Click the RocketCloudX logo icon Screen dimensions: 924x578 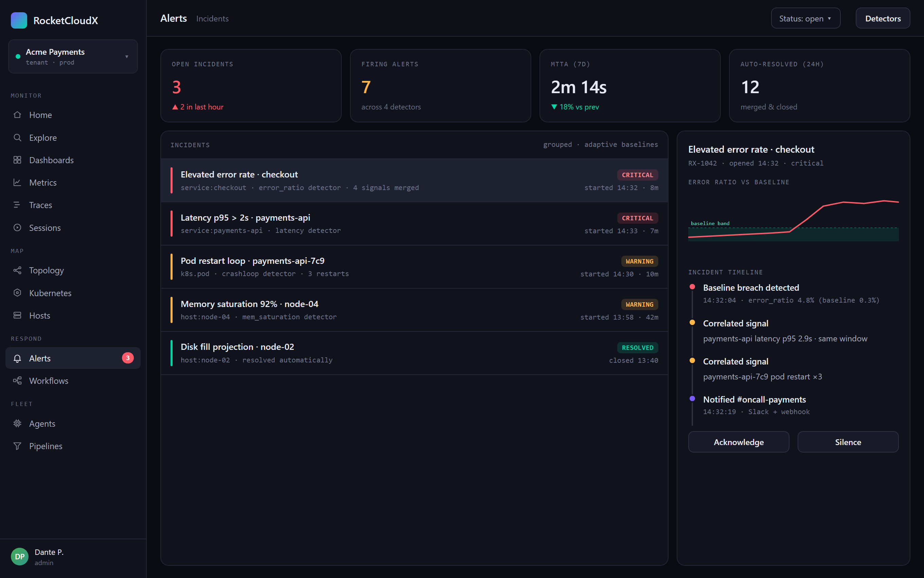coord(19,20)
